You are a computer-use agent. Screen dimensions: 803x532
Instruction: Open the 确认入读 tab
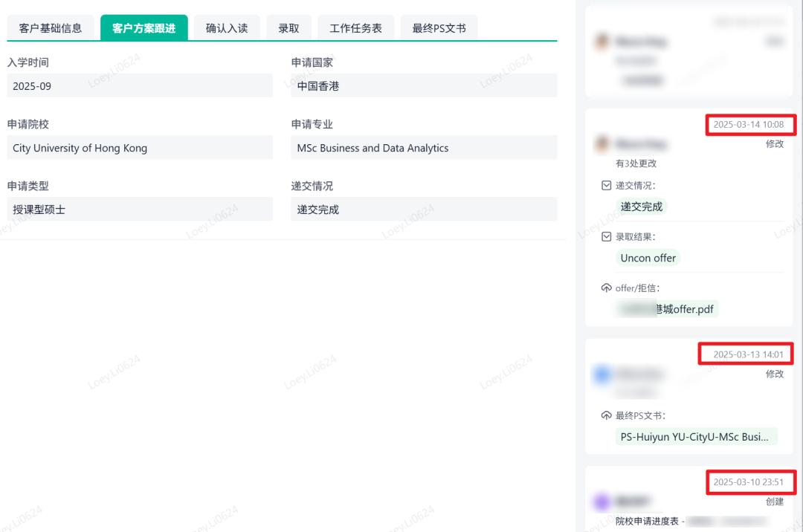(227, 28)
